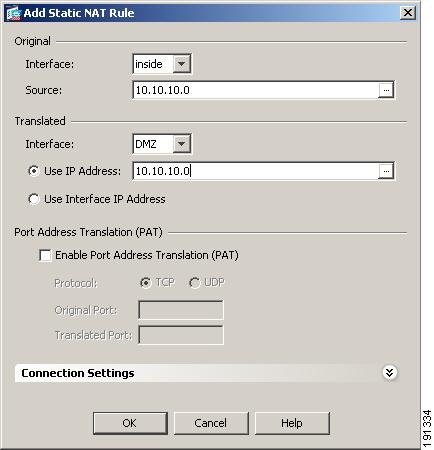Choose the UDP protocol radio button
The height and width of the screenshot is (450, 434).
point(194,283)
